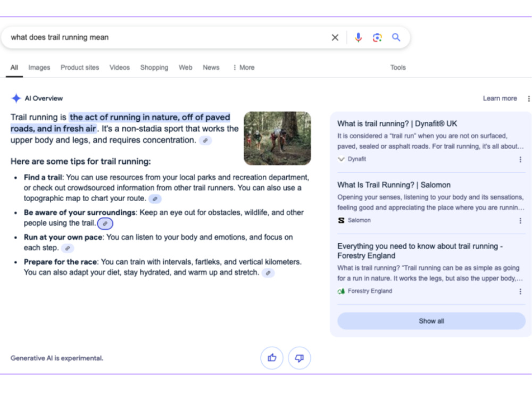Open the three-dot menu for Forestry England result
The image size is (532, 399).
point(520,292)
